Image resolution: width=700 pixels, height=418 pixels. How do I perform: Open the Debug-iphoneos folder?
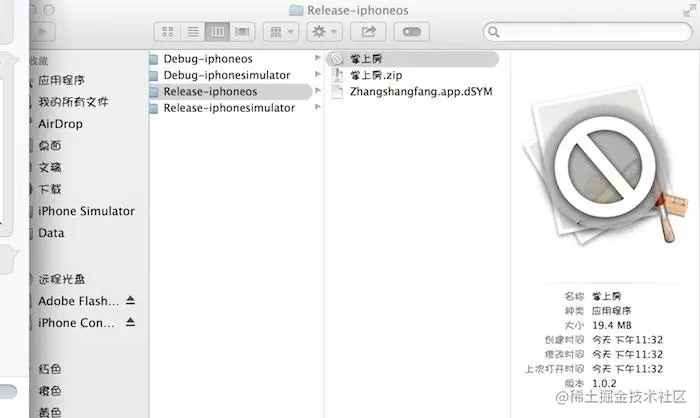point(208,59)
